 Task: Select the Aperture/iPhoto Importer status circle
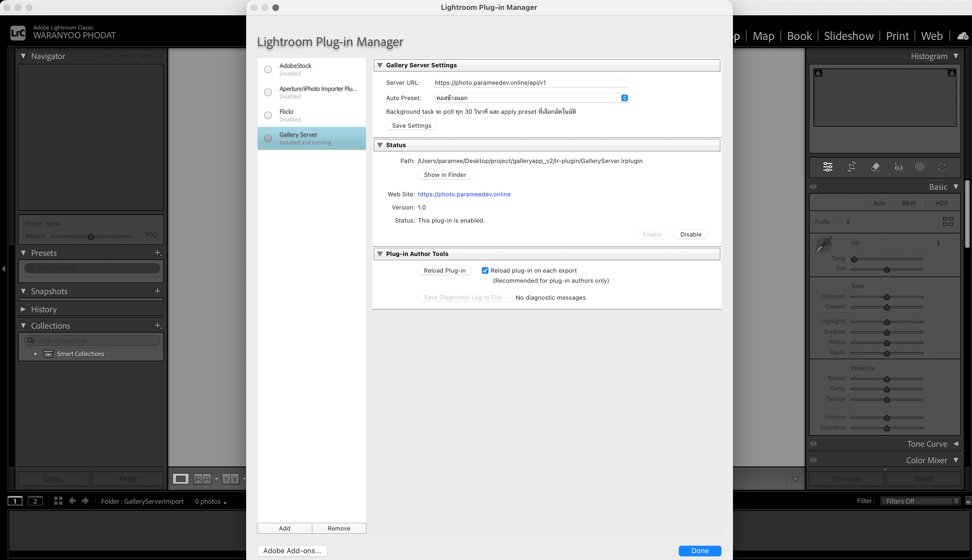click(x=268, y=92)
